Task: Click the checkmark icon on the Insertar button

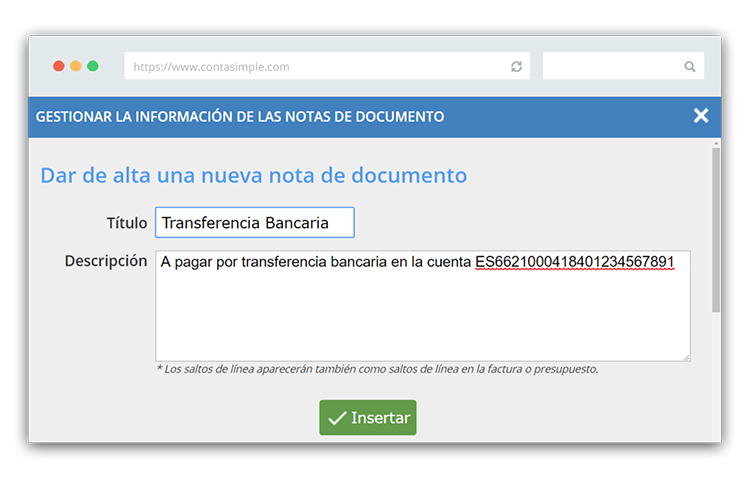Action: click(x=337, y=418)
